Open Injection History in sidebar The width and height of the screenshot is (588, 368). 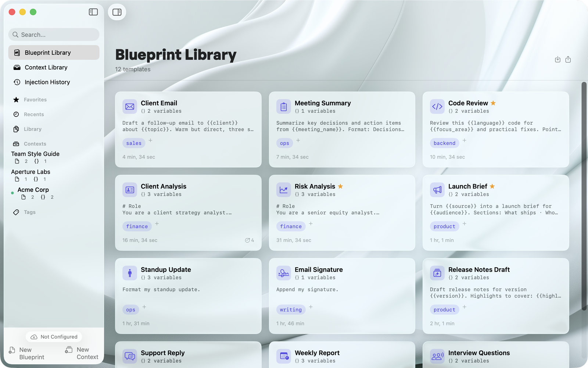54,82
